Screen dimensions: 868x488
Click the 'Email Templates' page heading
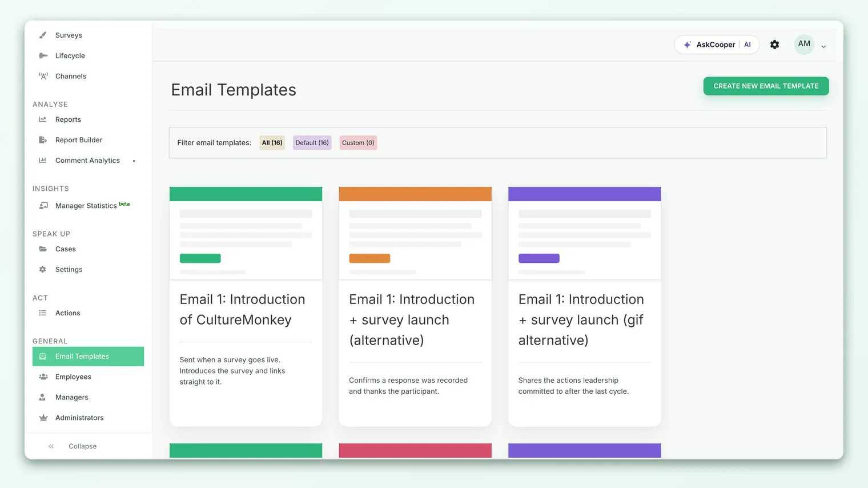234,90
